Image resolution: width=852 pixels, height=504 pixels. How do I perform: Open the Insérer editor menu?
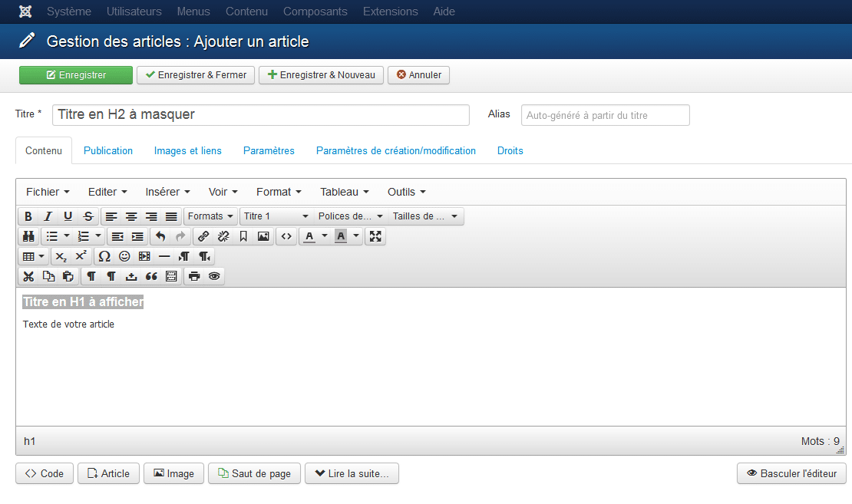167,192
